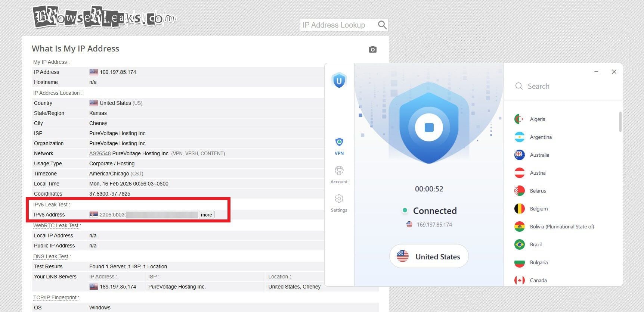644x312 pixels.
Task: Select Bulgaria from the country list
Action: click(539, 262)
